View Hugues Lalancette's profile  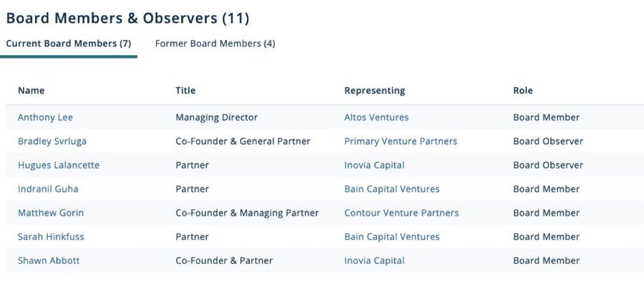[x=59, y=165]
